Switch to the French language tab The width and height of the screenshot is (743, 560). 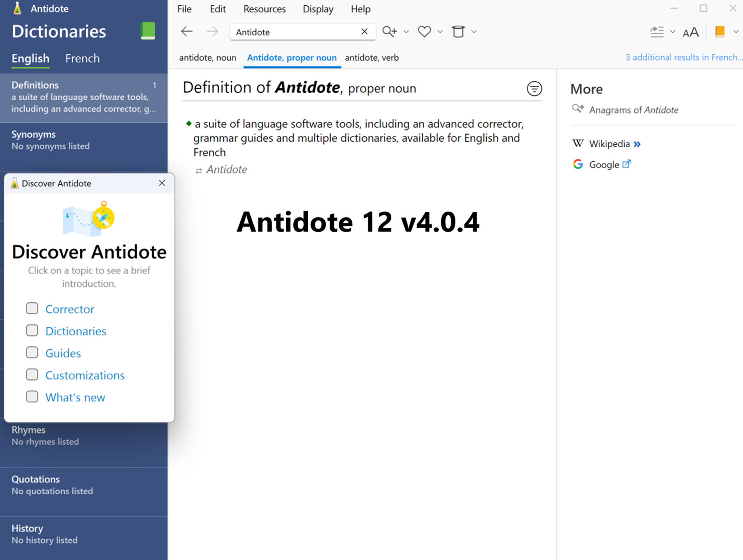83,58
